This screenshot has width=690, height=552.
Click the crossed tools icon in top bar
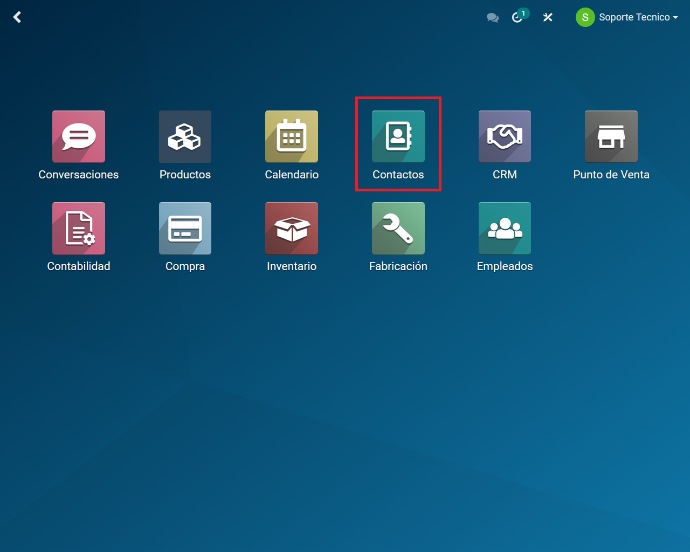tap(548, 18)
